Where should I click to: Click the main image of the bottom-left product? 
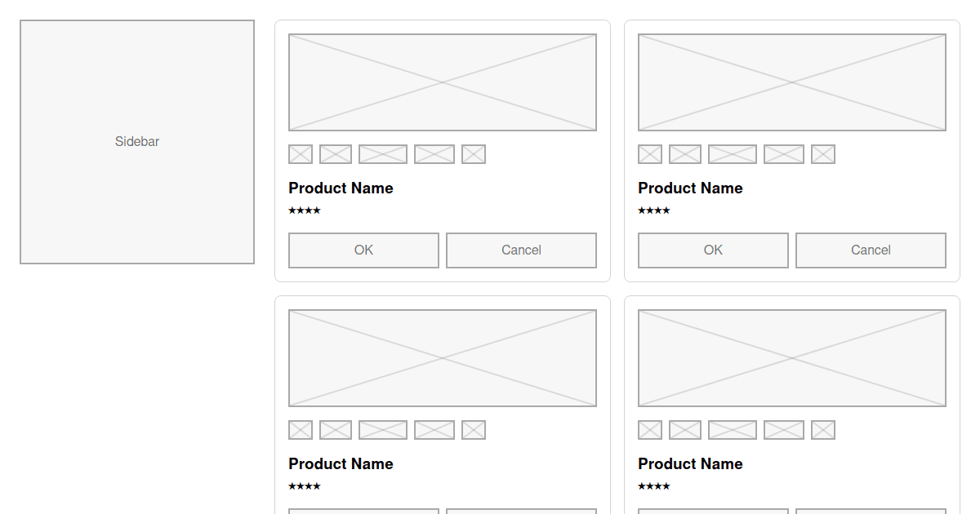(442, 357)
